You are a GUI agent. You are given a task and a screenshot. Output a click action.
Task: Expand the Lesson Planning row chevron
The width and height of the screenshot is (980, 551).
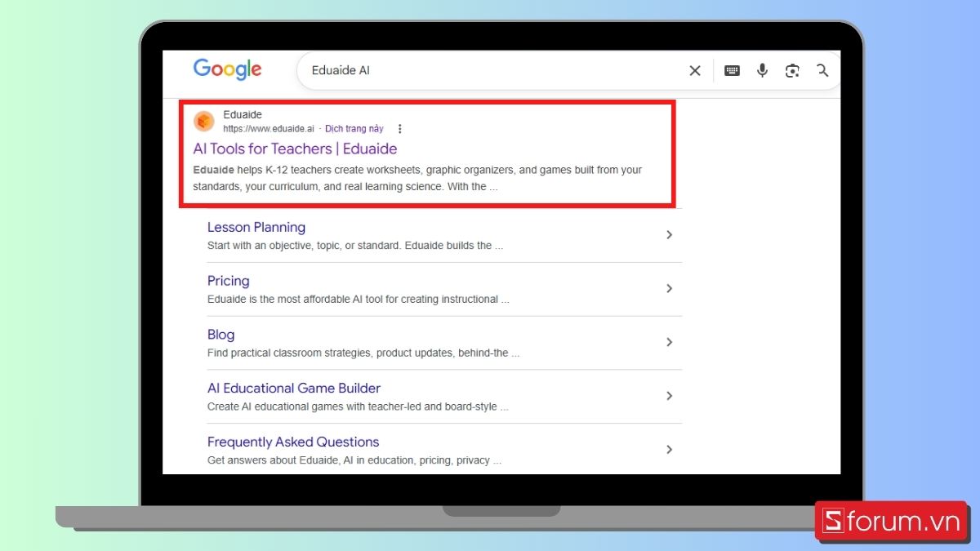[x=669, y=235]
